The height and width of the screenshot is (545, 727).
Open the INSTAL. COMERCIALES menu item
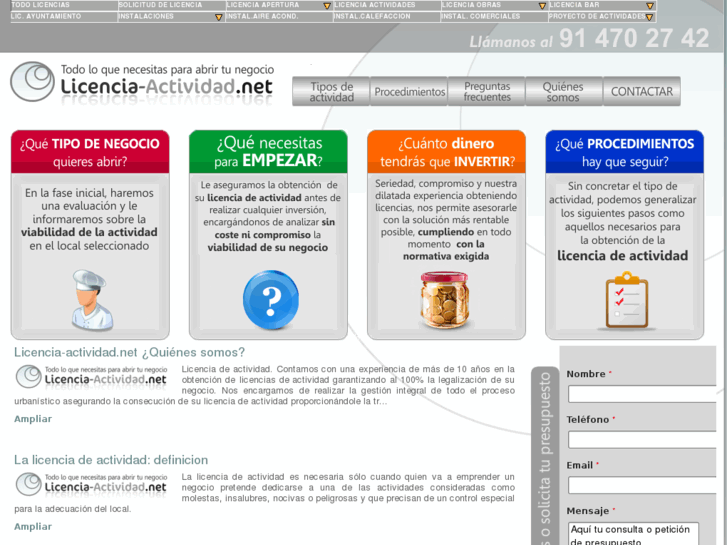494,16
